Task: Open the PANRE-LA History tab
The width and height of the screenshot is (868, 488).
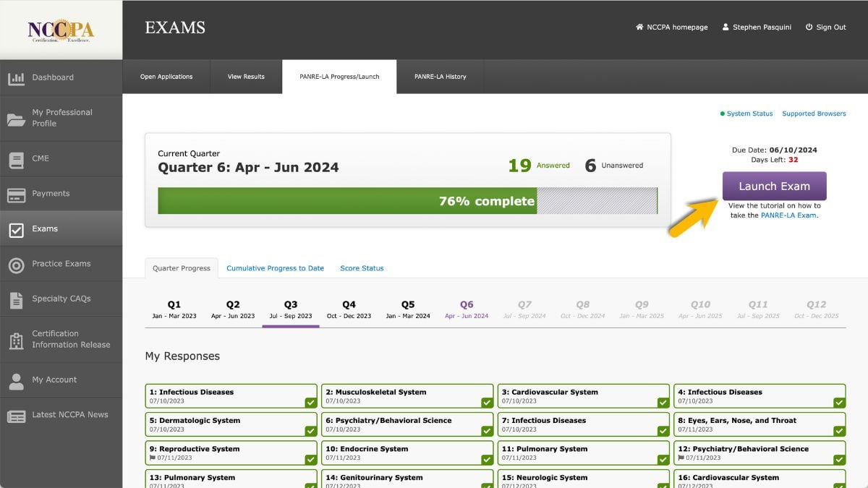Action: point(440,77)
